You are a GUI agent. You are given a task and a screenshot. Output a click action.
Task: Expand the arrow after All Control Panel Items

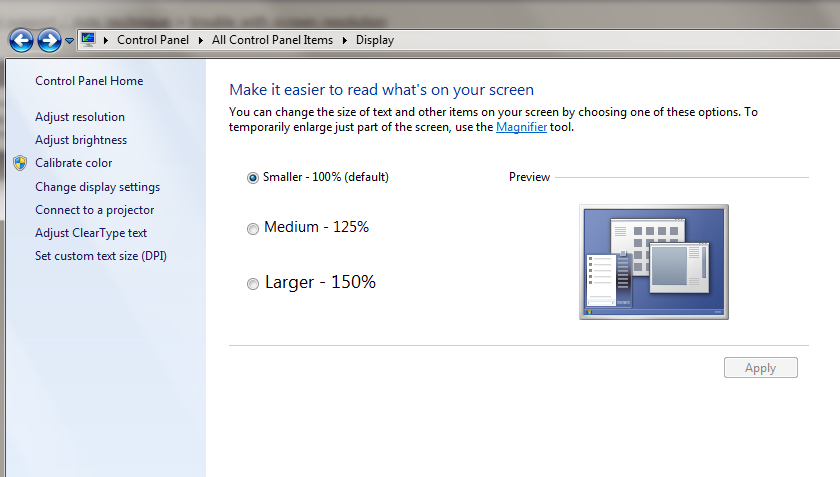345,40
